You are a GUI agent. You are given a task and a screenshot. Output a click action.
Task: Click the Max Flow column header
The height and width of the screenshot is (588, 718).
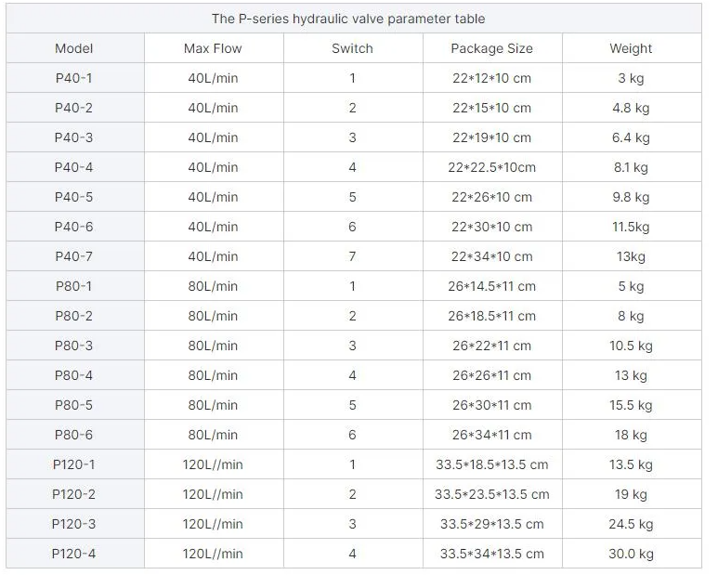click(x=213, y=48)
